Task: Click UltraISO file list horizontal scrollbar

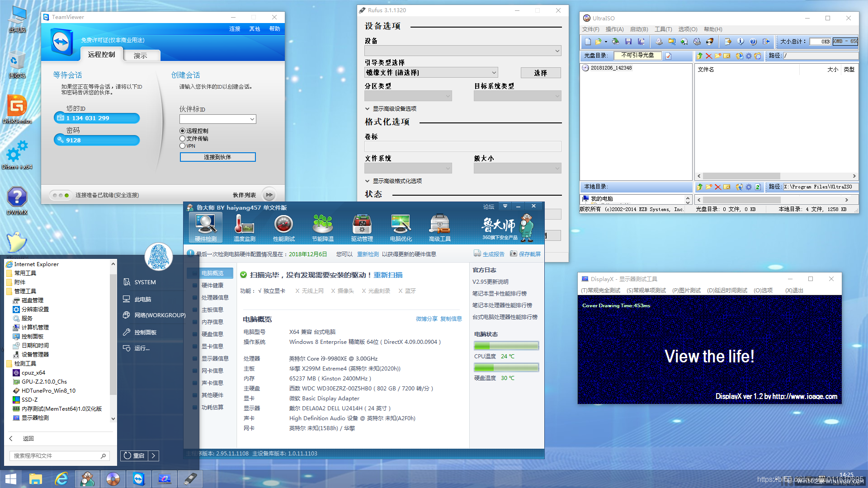Action: click(x=776, y=176)
